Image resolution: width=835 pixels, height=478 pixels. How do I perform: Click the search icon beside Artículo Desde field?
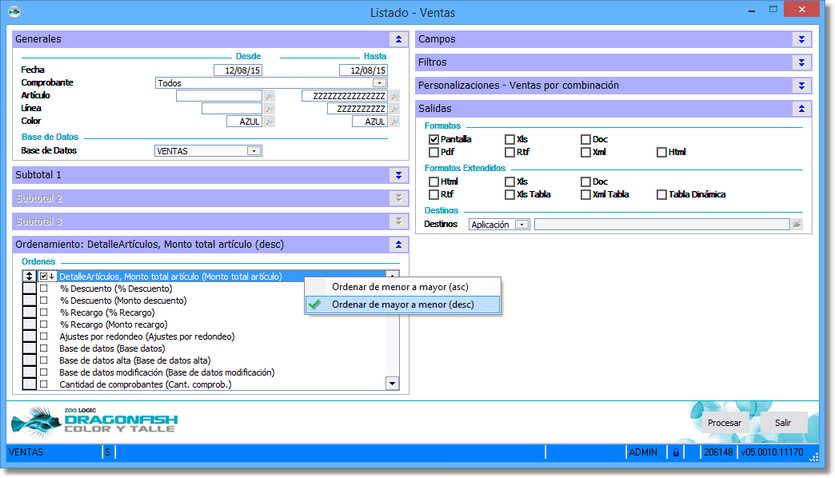(x=268, y=96)
